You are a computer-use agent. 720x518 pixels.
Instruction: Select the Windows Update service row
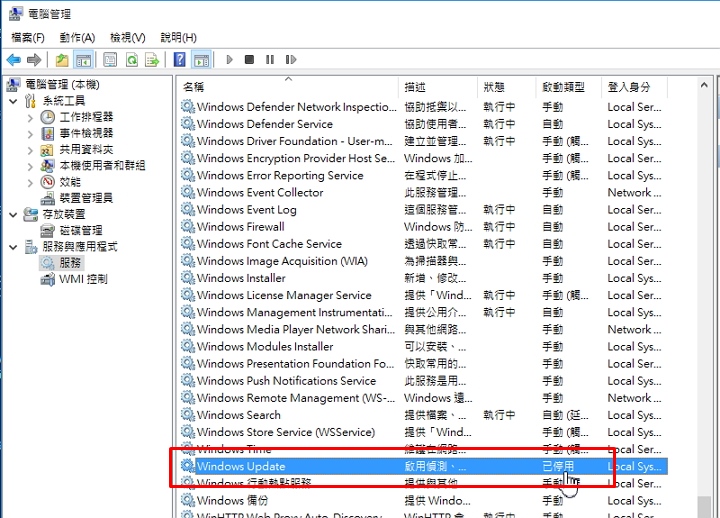pyautogui.click(x=423, y=467)
